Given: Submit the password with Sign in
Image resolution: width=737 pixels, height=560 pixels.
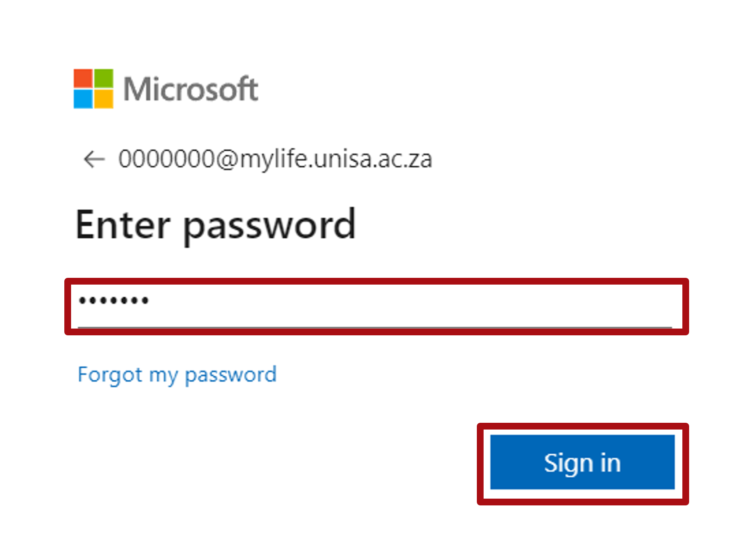Looking at the screenshot, I should pyautogui.click(x=582, y=462).
